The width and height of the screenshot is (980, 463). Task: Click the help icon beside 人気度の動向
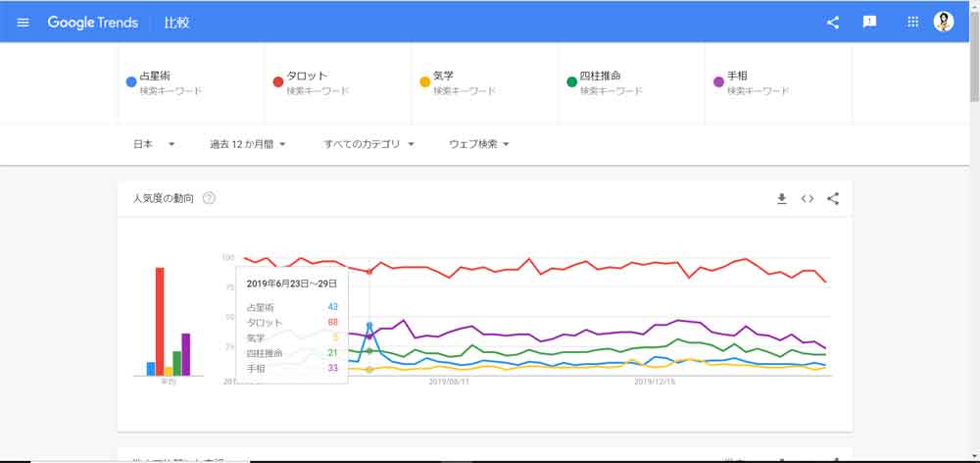pyautogui.click(x=209, y=199)
